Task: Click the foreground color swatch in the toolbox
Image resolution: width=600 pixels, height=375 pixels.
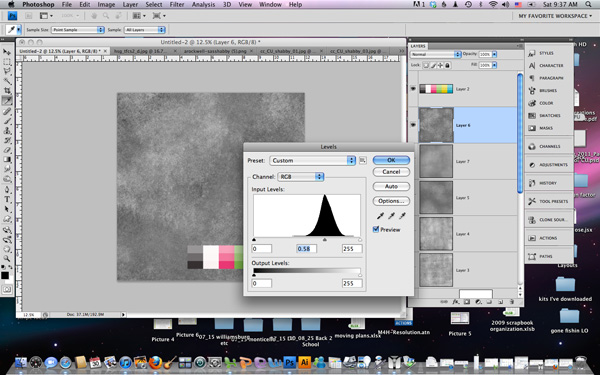Action: pos(5,276)
